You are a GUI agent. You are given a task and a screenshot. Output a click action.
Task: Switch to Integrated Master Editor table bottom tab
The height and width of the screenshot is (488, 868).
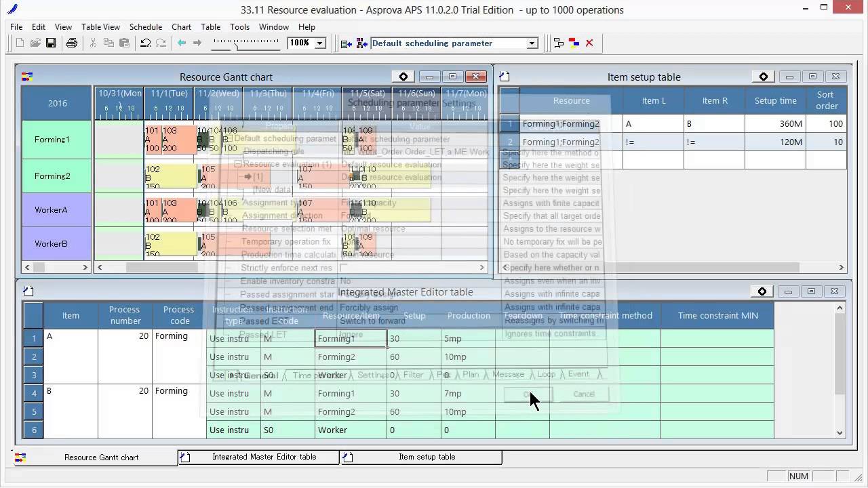(258, 457)
